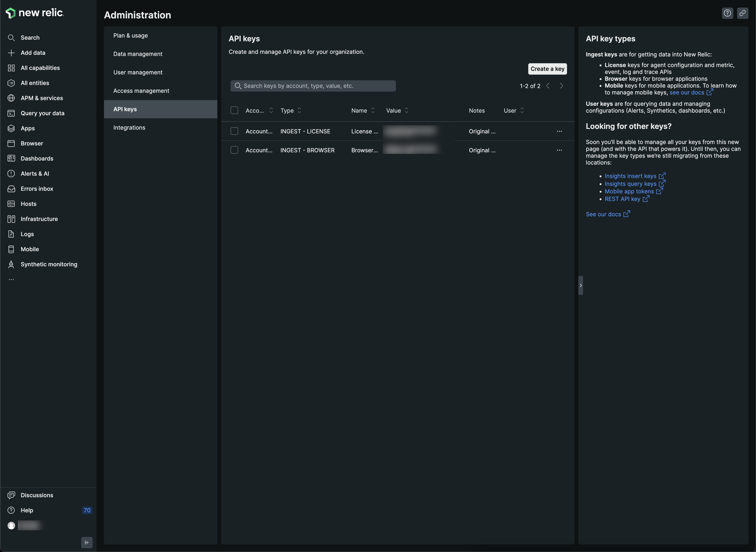
Task: Click Original notes cell in Browser row
Action: pos(482,150)
